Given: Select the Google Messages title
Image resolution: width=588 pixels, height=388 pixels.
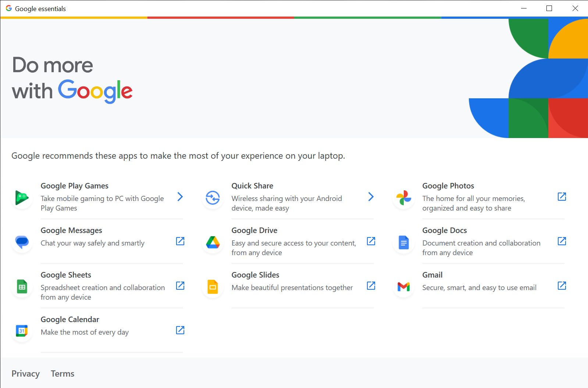Looking at the screenshot, I should point(71,230).
